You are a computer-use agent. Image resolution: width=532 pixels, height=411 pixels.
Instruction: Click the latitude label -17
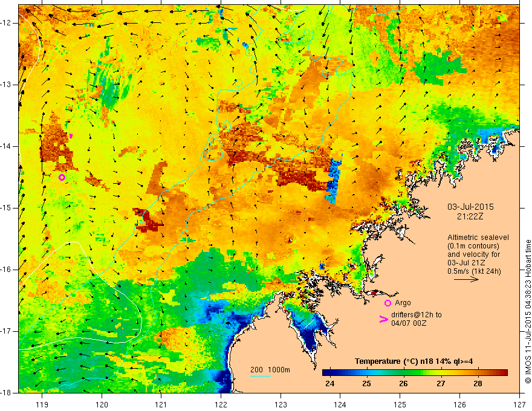click(6, 331)
